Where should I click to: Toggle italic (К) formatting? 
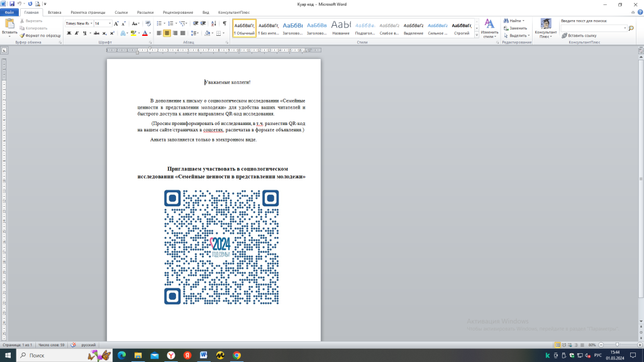point(77,33)
